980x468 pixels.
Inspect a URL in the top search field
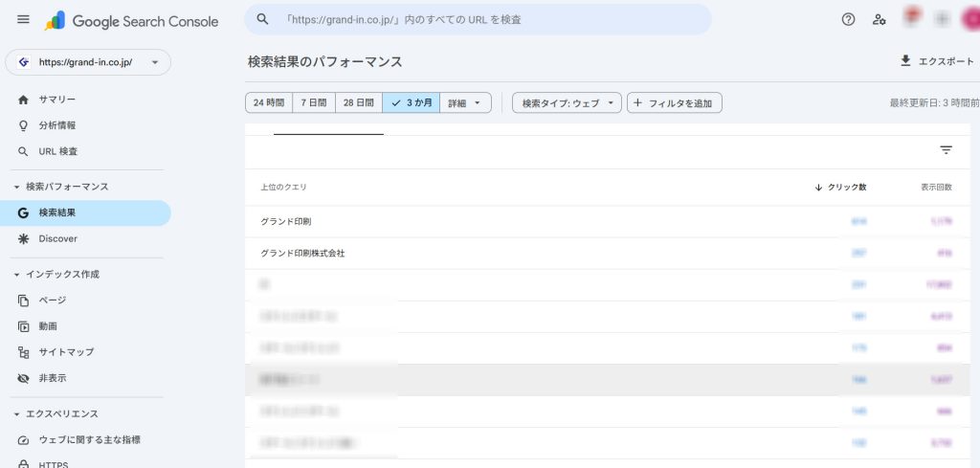pos(478,19)
